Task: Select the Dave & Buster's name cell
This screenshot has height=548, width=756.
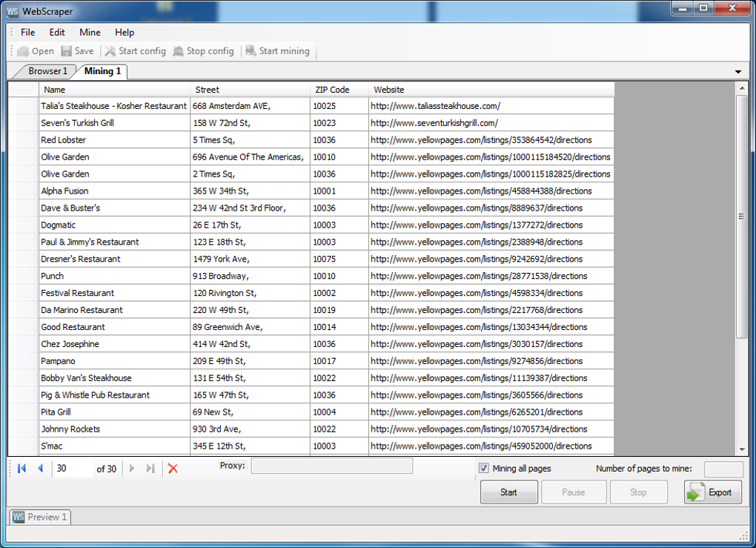Action: click(114, 208)
